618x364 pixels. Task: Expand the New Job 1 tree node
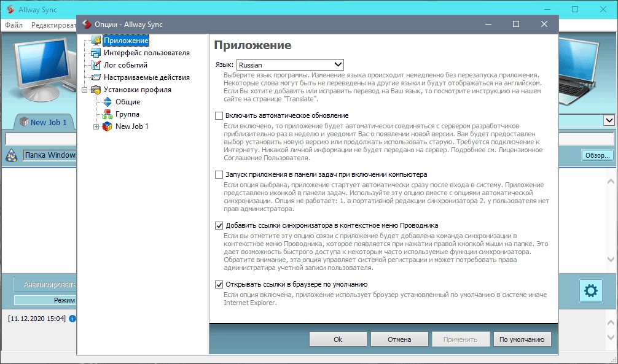(x=96, y=126)
